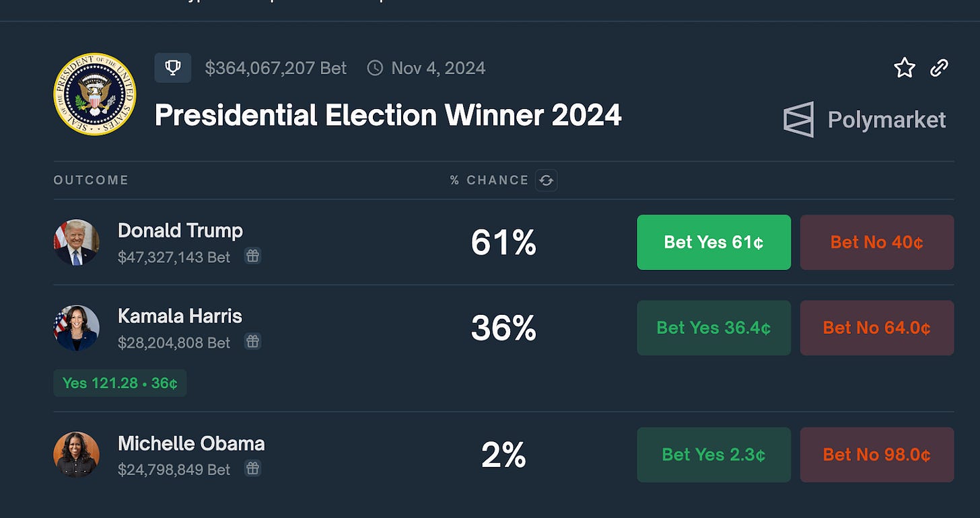Click the Presidential seal image
980x518 pixels.
(95, 94)
